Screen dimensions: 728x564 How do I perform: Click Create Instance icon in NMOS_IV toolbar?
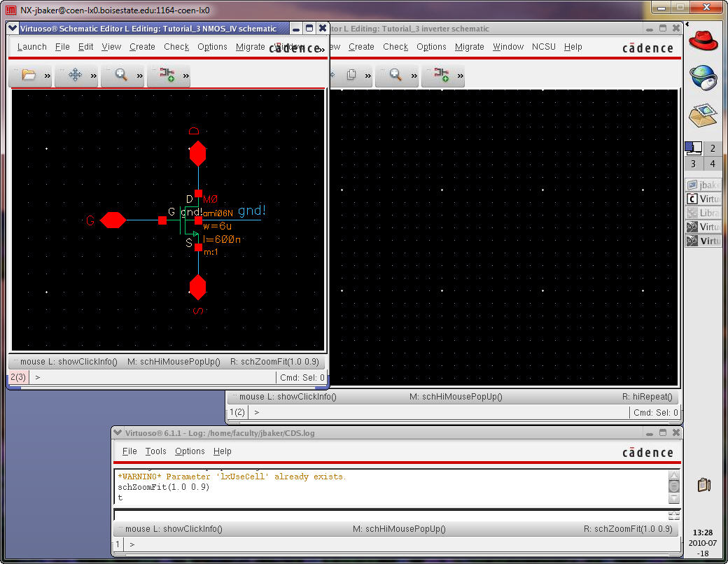click(167, 75)
